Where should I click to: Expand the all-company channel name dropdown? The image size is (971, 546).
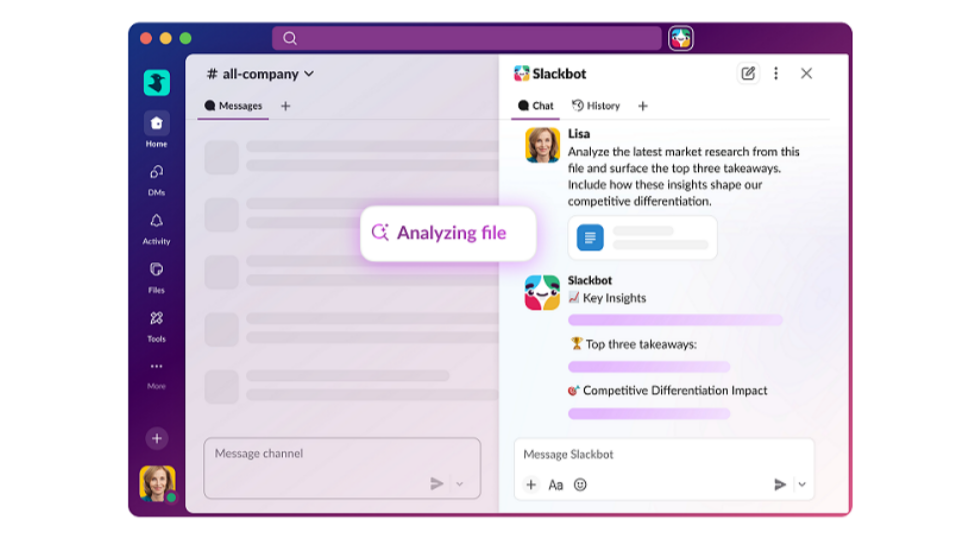click(309, 74)
